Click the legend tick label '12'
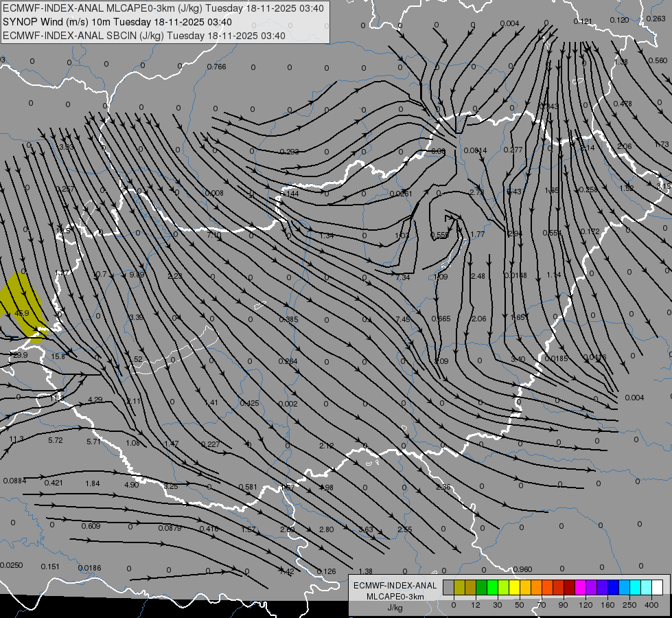The height and width of the screenshot is (618, 672). point(475,605)
